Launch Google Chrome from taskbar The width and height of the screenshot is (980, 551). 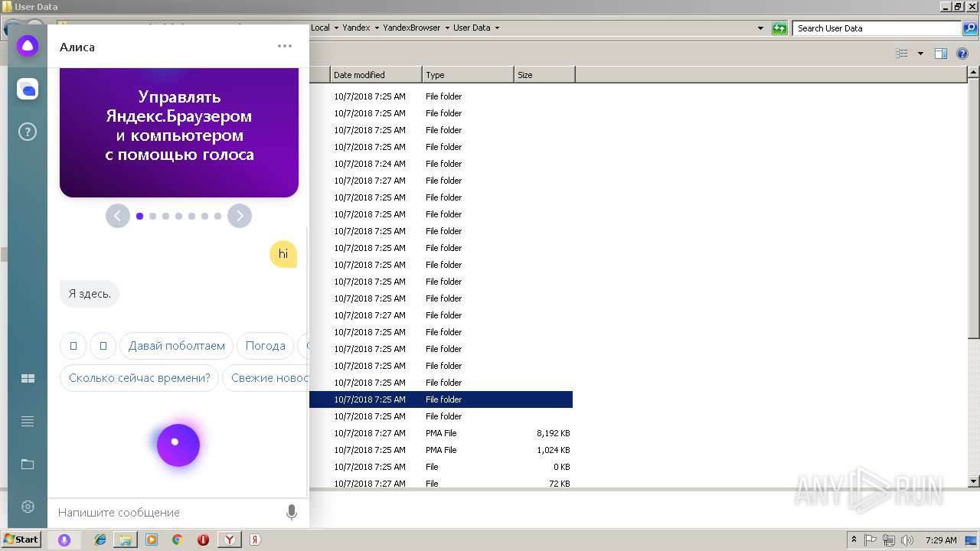point(177,540)
